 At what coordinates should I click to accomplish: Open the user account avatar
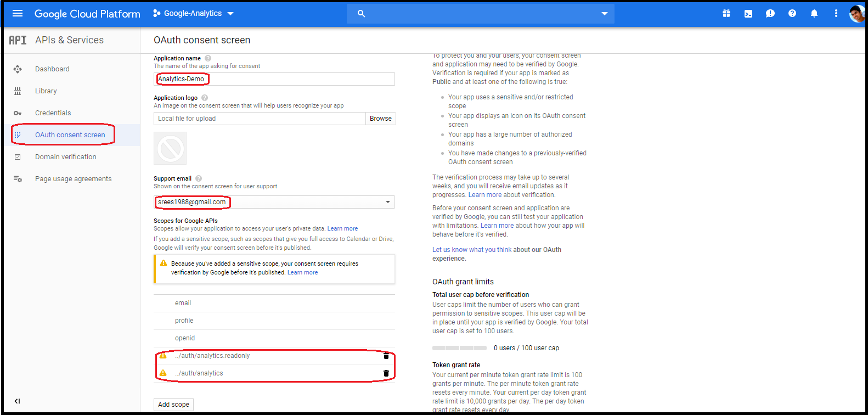[x=857, y=14]
